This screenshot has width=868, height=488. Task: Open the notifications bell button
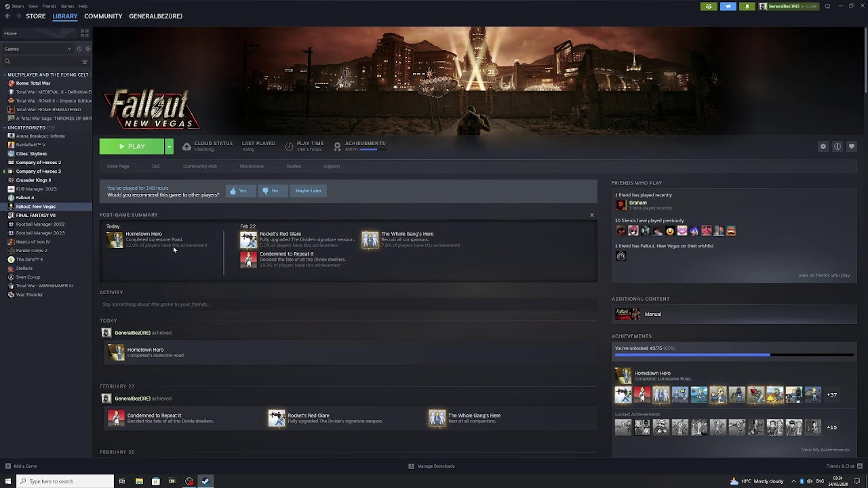tap(747, 6)
